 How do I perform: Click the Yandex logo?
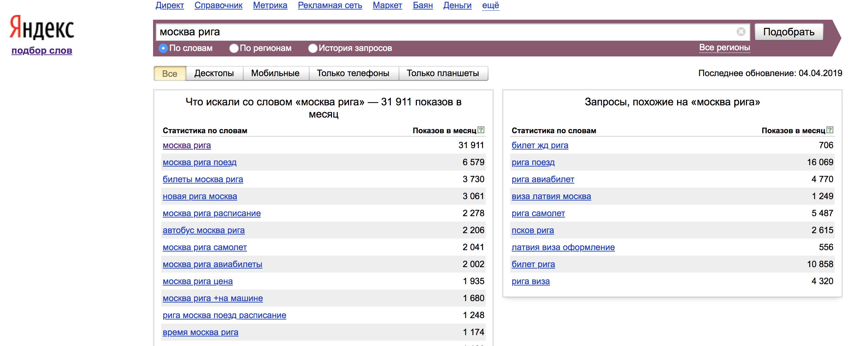41,27
